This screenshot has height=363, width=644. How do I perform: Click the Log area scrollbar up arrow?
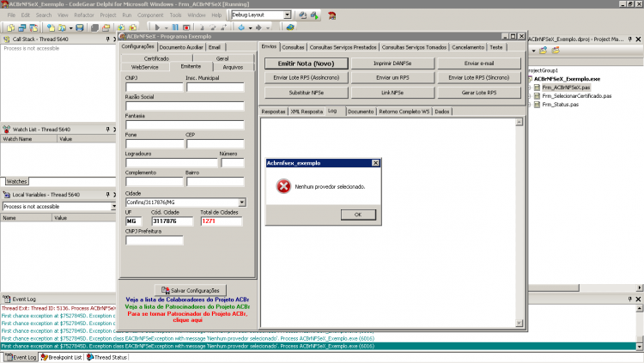tap(519, 123)
